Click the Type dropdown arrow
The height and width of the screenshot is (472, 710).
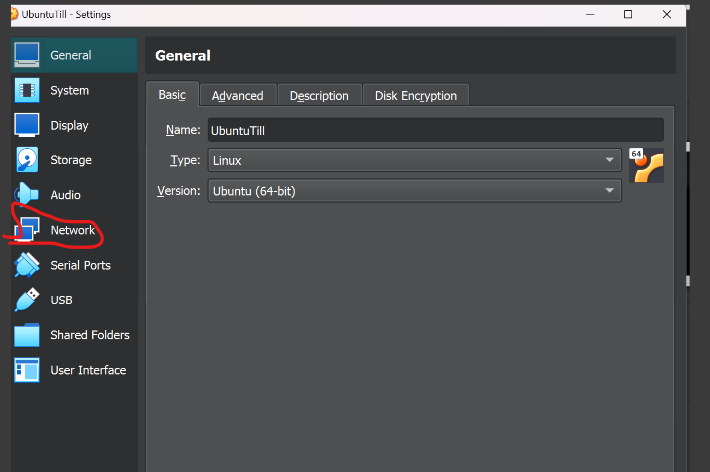tap(609, 160)
